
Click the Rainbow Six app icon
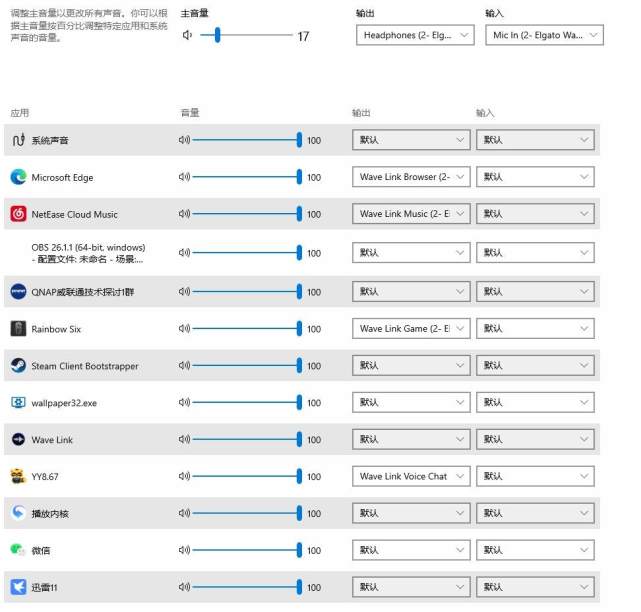(x=18, y=328)
